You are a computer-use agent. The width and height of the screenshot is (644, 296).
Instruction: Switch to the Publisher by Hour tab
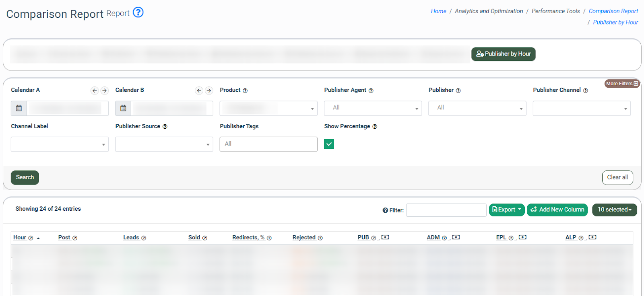tap(503, 54)
